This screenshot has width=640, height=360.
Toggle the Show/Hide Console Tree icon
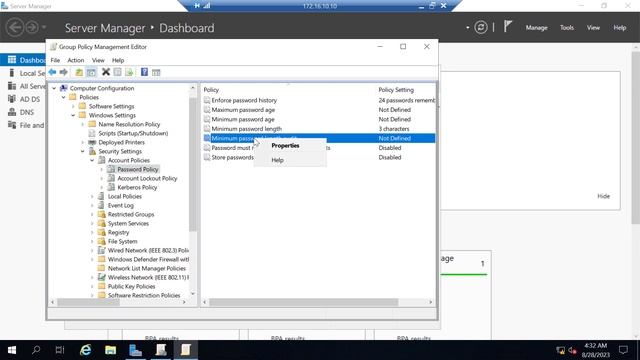91,72
